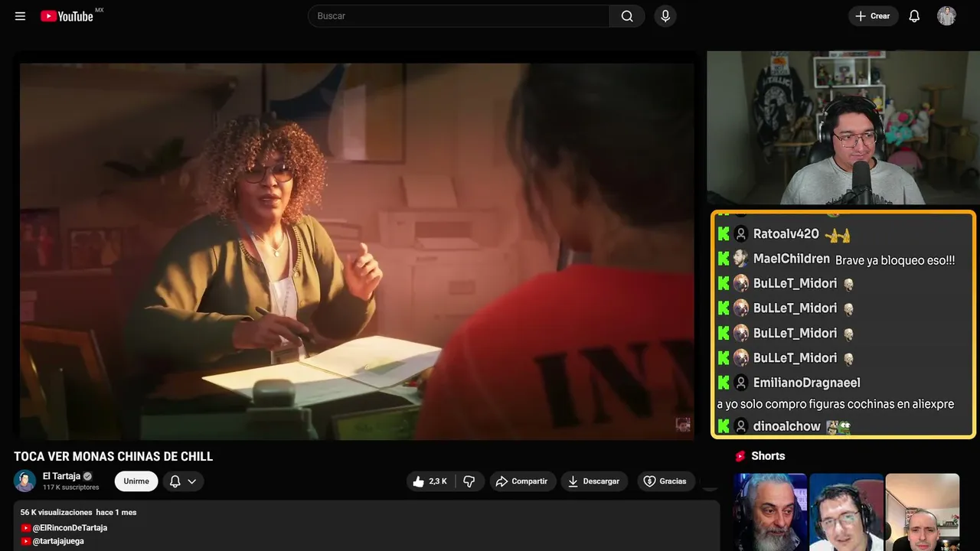Screen dimensions: 980x551
Task: Open the Short with the bald man
Action: [x=922, y=512]
